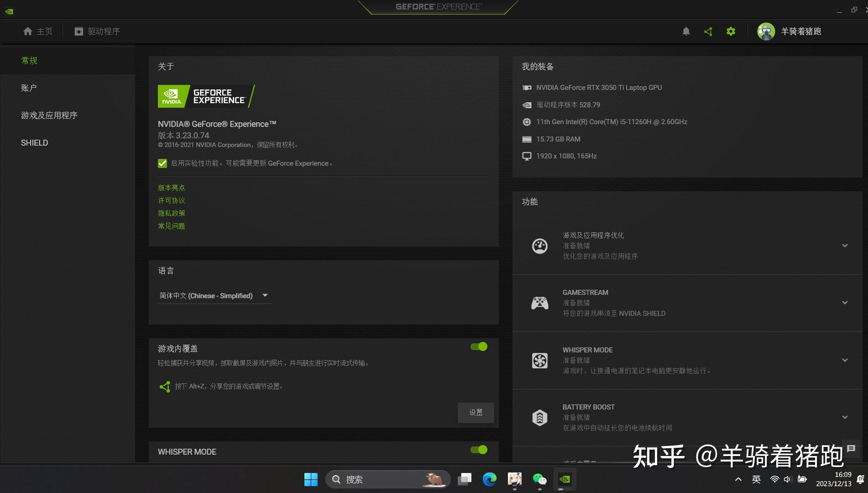The image size is (868, 493).
Task: Click the share icon in the top bar
Action: click(x=708, y=31)
